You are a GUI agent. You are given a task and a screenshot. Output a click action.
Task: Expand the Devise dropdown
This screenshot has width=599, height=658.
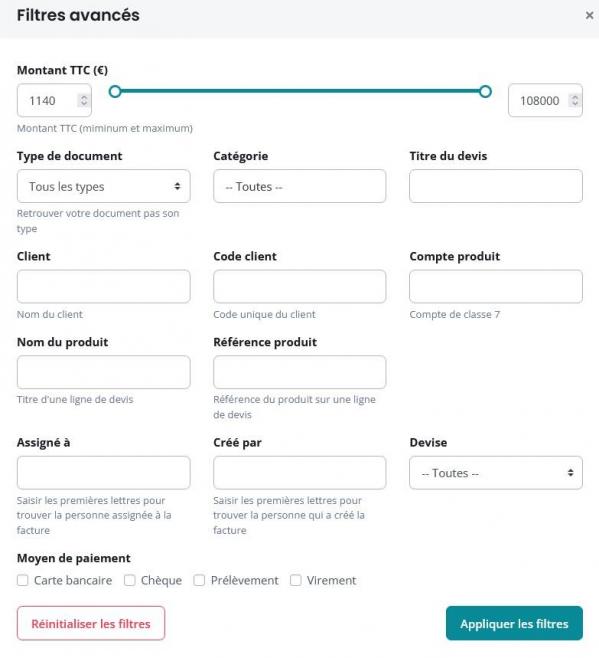[496, 473]
